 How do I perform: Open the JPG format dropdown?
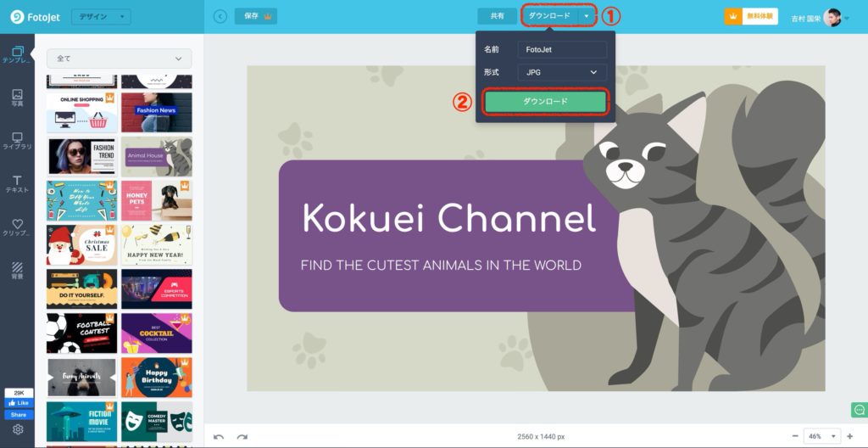coord(562,73)
